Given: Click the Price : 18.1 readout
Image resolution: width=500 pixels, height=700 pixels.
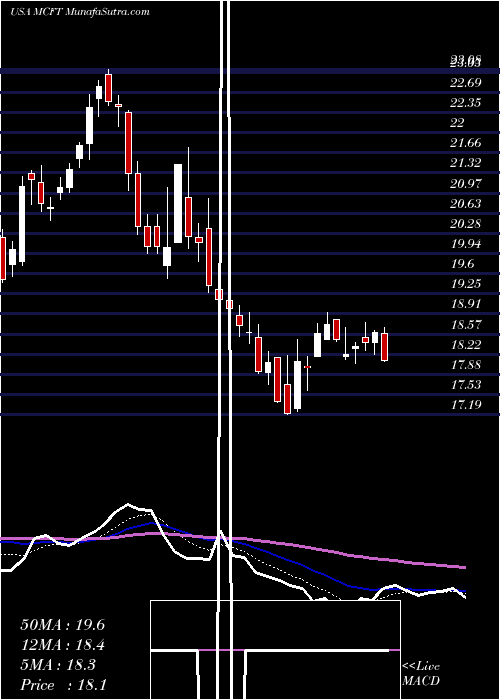Looking at the screenshot, I should point(62,685).
